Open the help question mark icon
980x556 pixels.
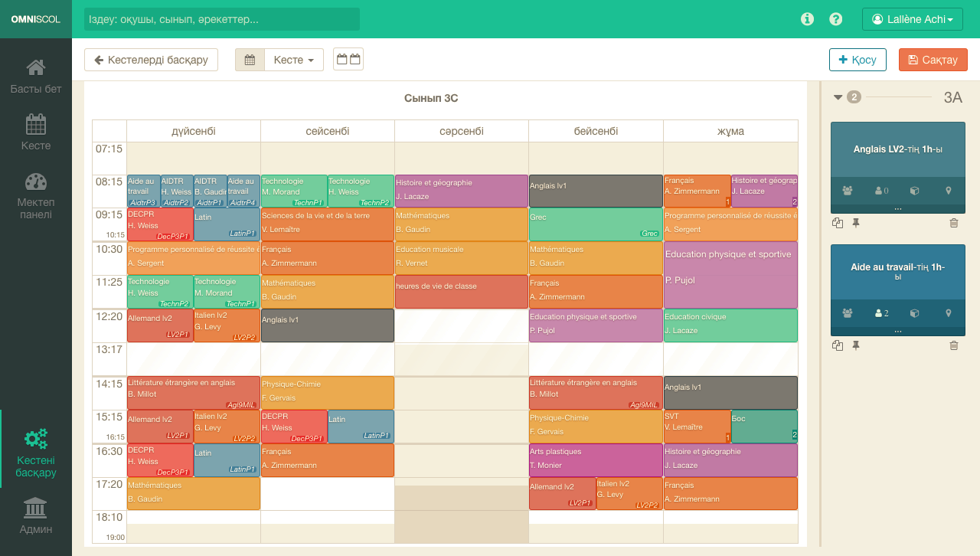coord(836,19)
